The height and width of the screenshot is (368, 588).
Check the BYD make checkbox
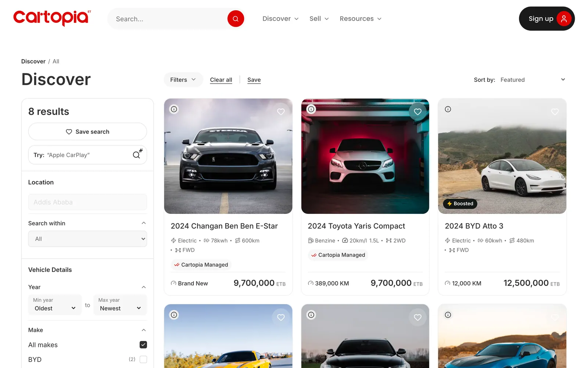click(143, 360)
